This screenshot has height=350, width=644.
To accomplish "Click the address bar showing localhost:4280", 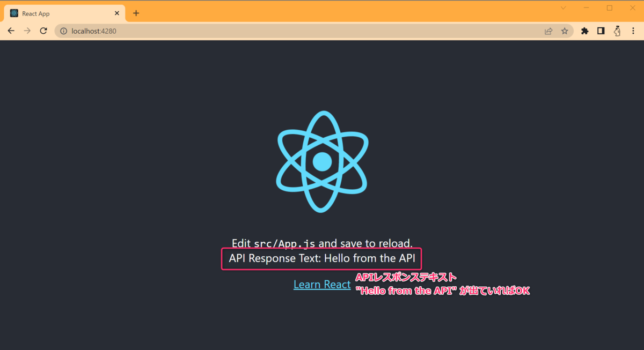I will point(314,31).
